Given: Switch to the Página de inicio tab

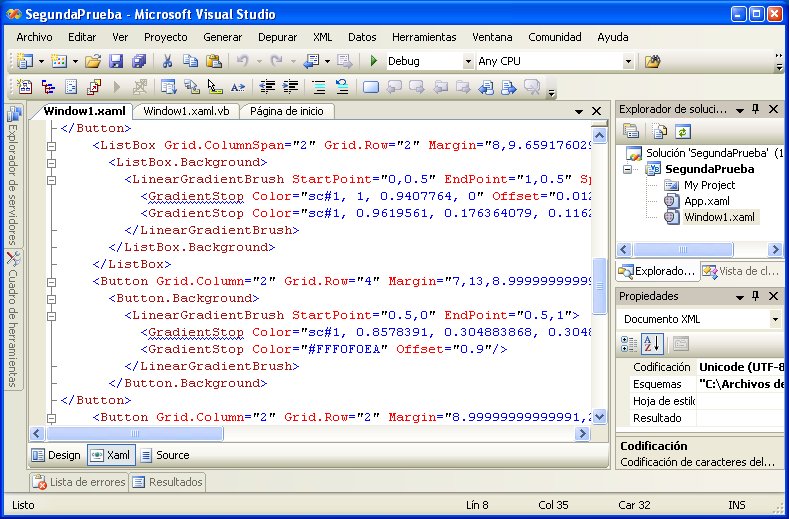Looking at the screenshot, I should pos(287,111).
